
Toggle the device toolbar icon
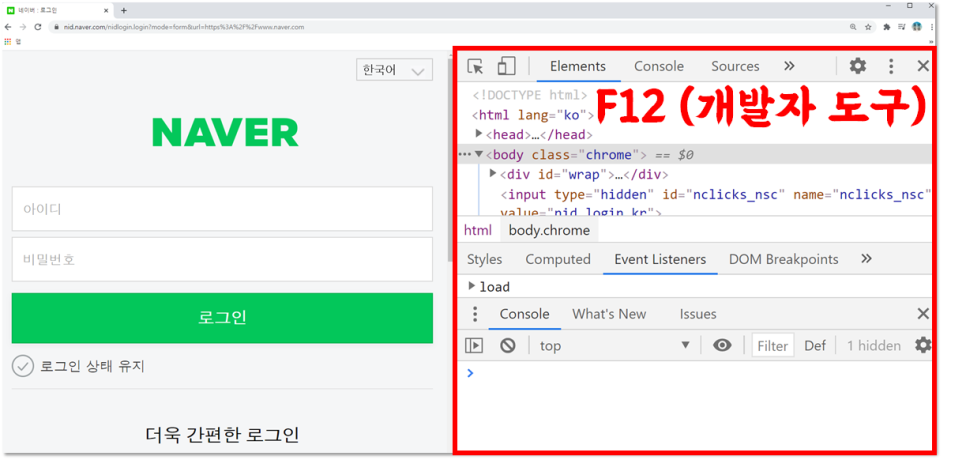[506, 66]
